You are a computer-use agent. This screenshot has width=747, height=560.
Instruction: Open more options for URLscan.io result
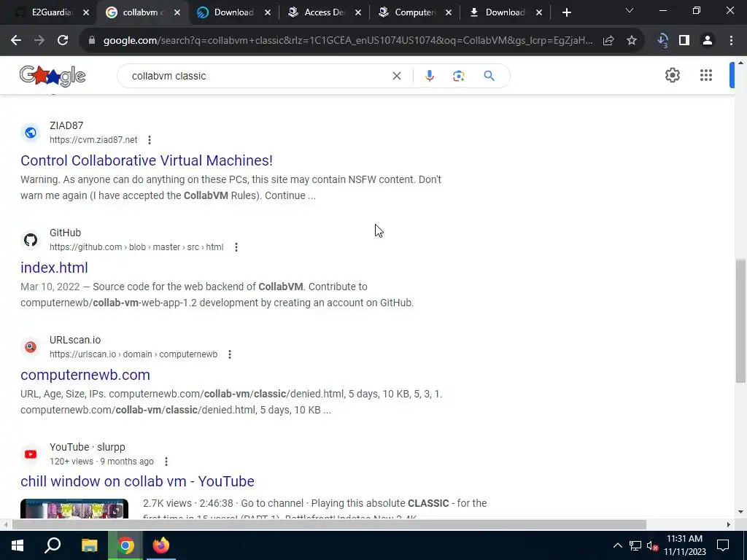tap(230, 354)
